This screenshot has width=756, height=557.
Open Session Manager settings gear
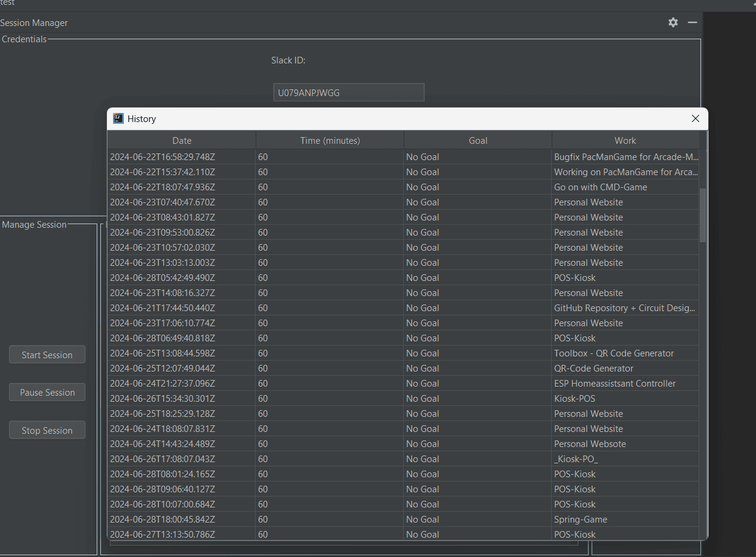pos(673,22)
